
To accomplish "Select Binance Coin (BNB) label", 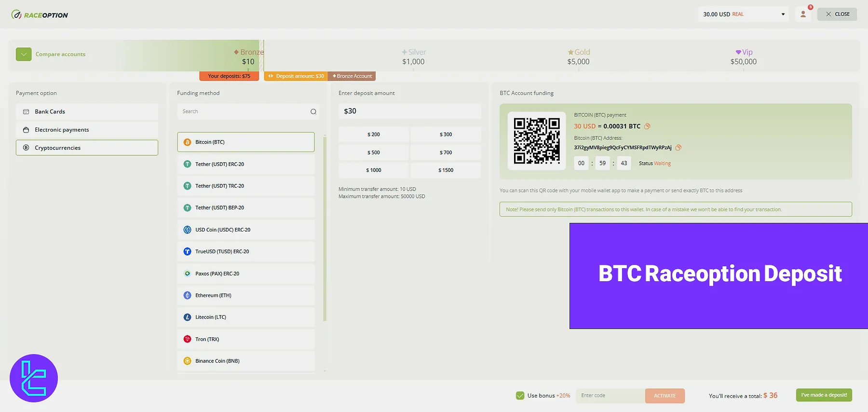I will 217,361.
